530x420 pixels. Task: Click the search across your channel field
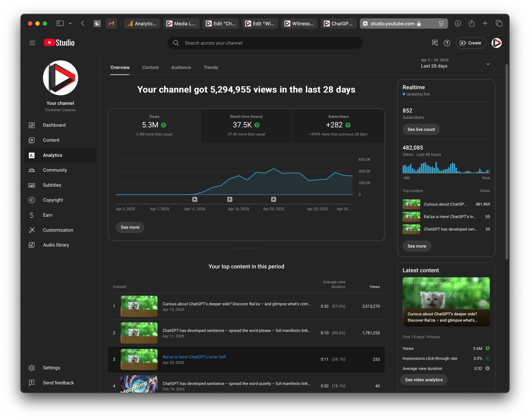click(265, 43)
